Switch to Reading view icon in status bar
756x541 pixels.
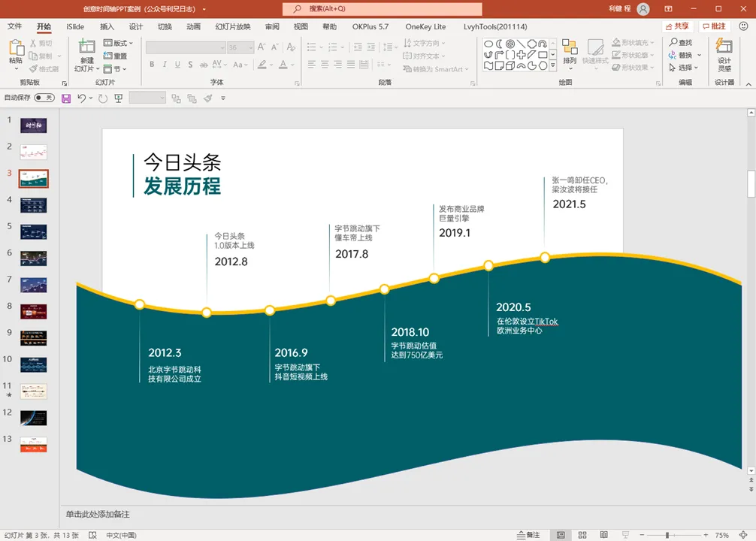[x=603, y=535]
